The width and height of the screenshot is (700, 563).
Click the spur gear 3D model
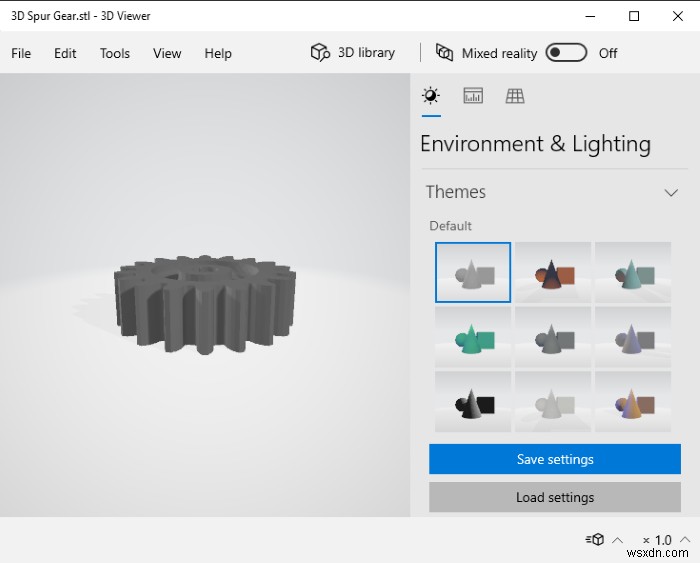pyautogui.click(x=205, y=304)
